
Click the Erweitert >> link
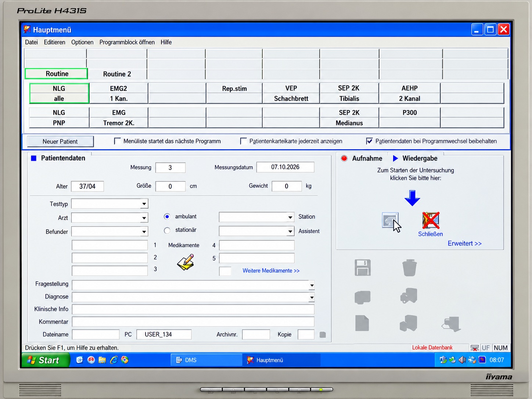464,244
